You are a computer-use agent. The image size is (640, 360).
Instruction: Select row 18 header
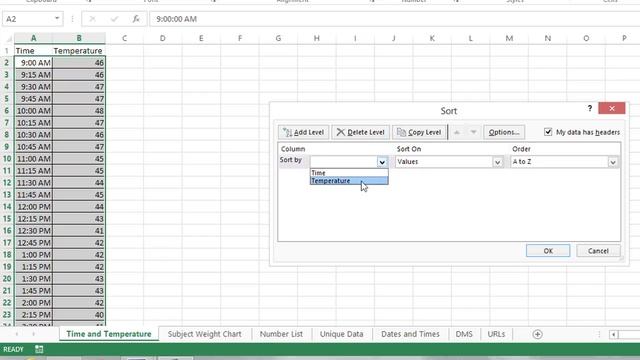(7, 255)
